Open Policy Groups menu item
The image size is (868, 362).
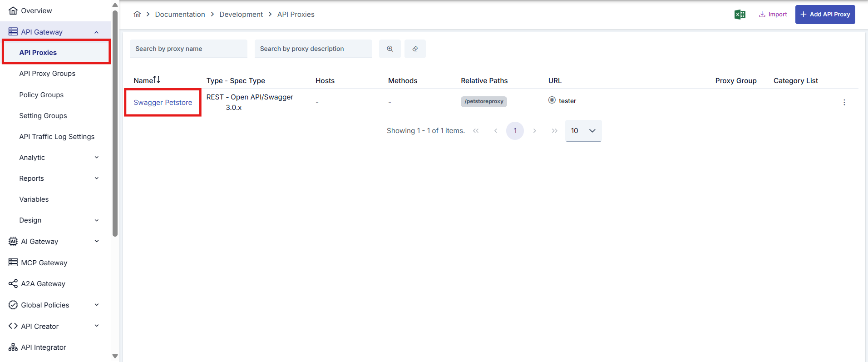point(41,95)
